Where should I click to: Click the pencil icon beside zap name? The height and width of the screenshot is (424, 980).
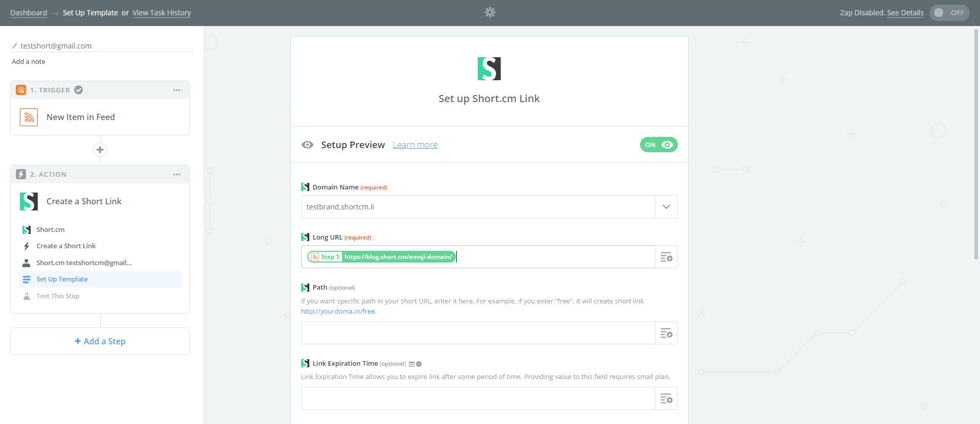point(15,46)
